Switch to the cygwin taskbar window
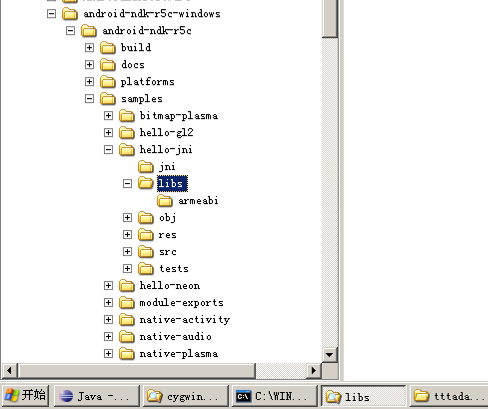The width and height of the screenshot is (488, 409). point(186,396)
